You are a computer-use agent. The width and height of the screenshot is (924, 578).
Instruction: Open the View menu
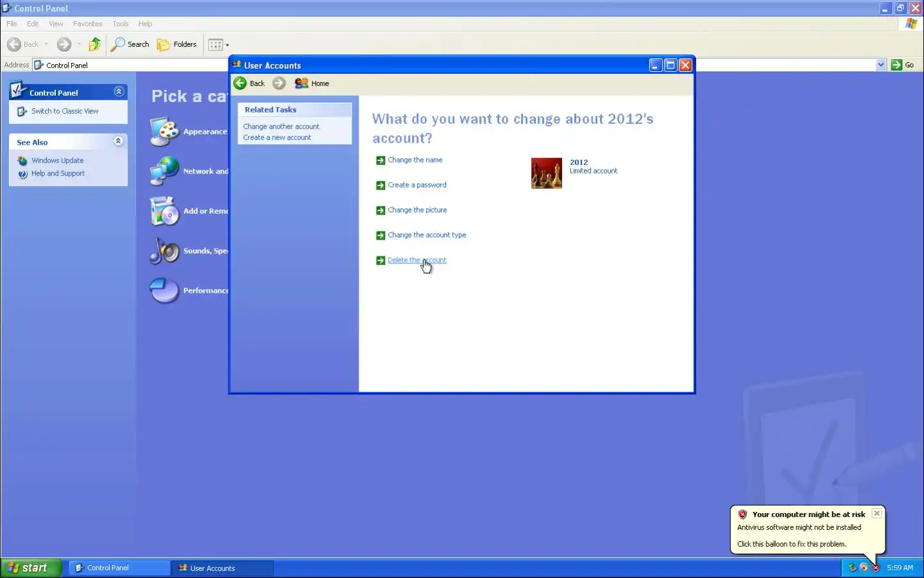[56, 24]
